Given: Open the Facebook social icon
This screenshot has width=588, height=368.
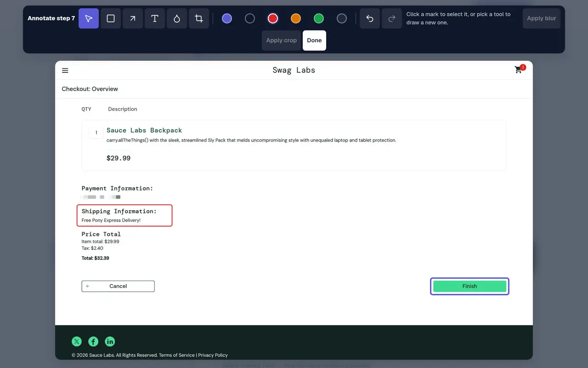Looking at the screenshot, I should click(x=93, y=341).
